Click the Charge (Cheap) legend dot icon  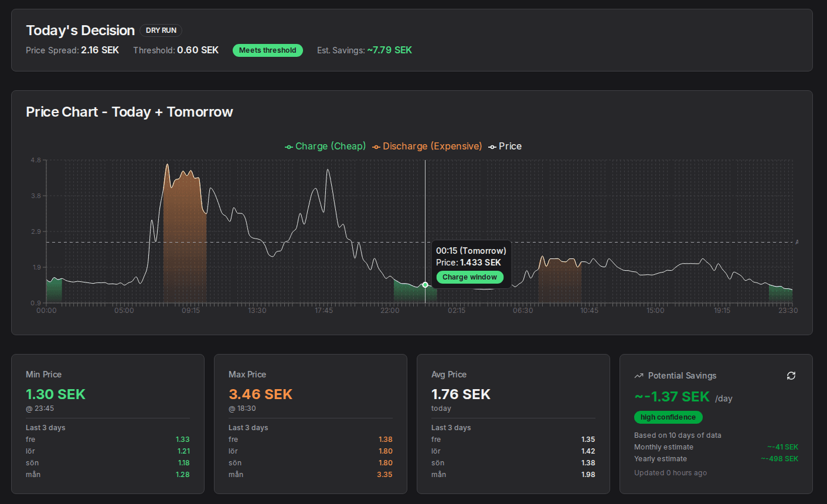pos(288,146)
